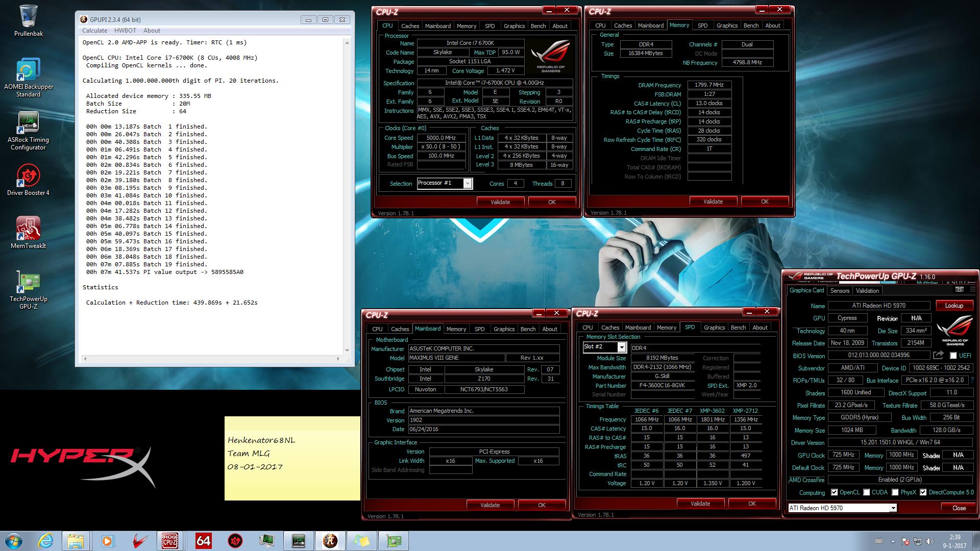
Task: Click the GPU-Z BIOS export share icon
Action: tap(938, 355)
